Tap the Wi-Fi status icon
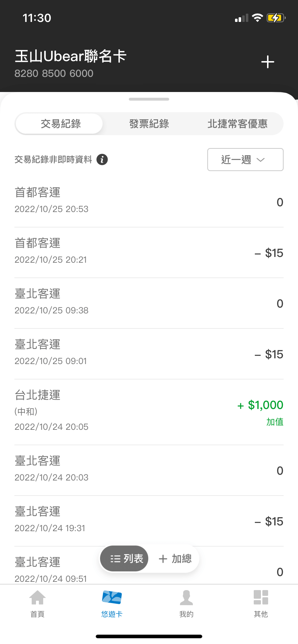This screenshot has width=298, height=644. point(257,18)
